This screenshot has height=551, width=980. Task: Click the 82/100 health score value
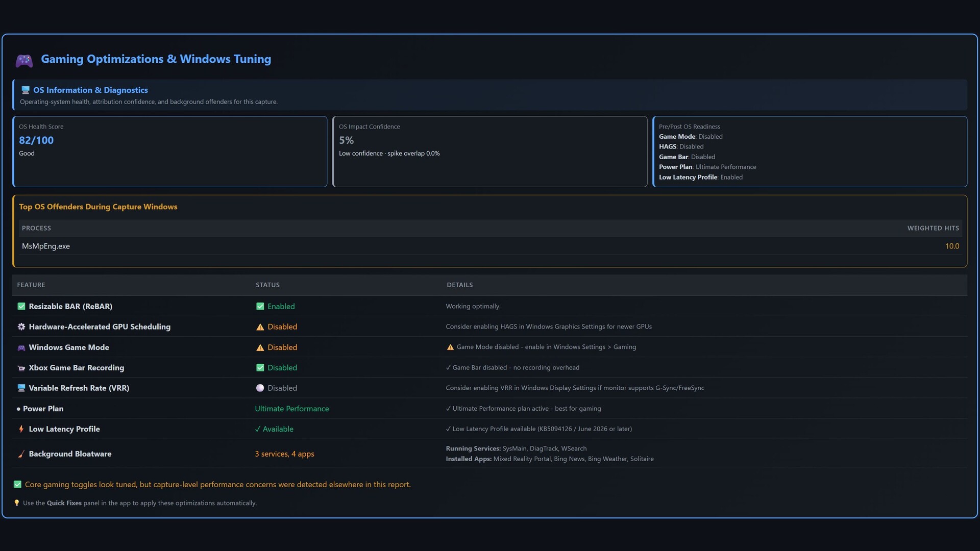point(36,140)
